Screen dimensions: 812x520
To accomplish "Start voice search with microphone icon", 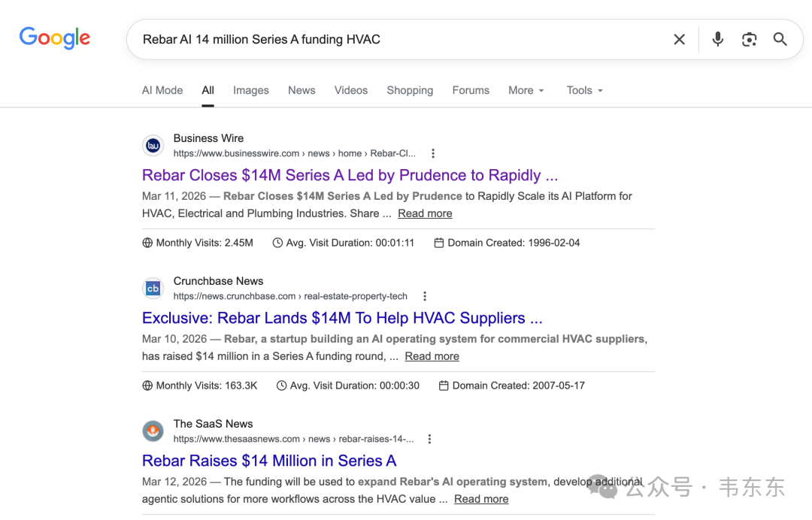I will [717, 39].
